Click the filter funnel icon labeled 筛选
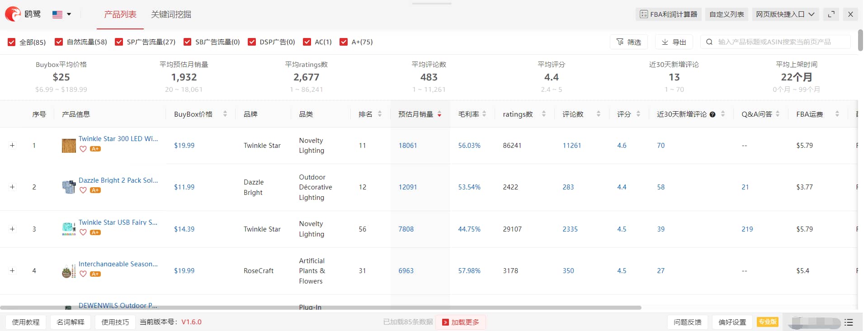Viewport: 868px width, 331px height. point(620,42)
